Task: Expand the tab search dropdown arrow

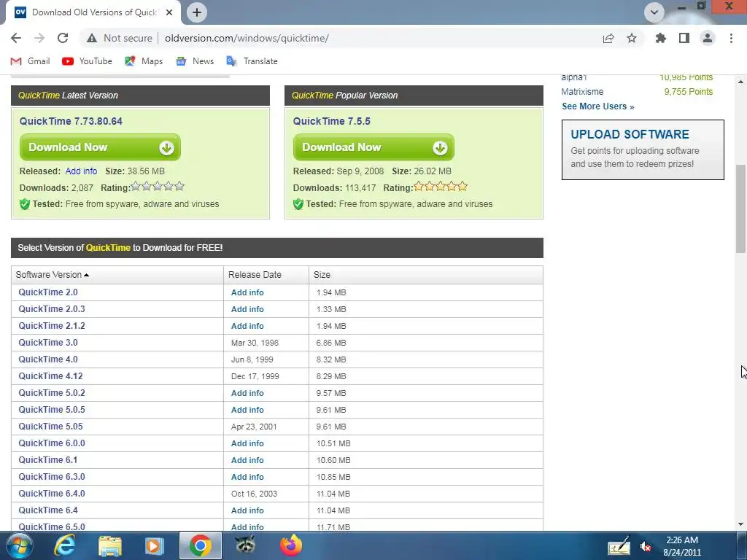Action: [654, 12]
